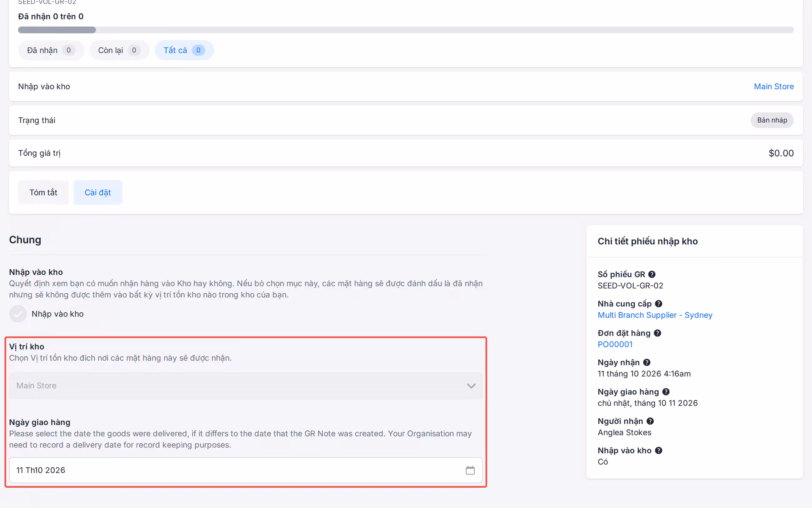Switch to the Tóm tắt tab

43,192
